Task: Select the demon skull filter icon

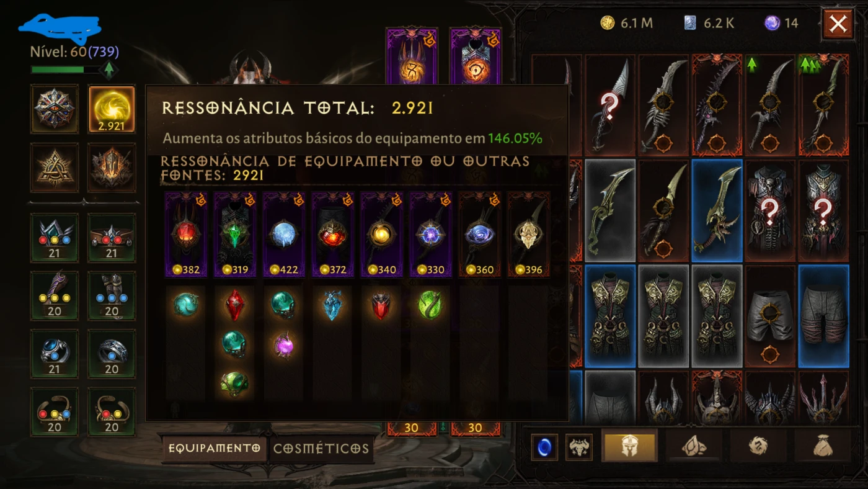Action: (x=579, y=447)
